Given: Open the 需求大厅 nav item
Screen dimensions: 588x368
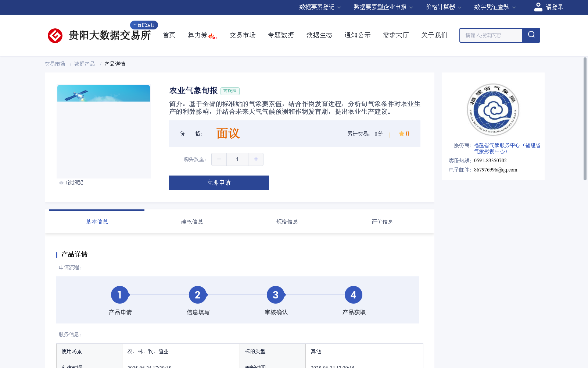Looking at the screenshot, I should 396,35.
